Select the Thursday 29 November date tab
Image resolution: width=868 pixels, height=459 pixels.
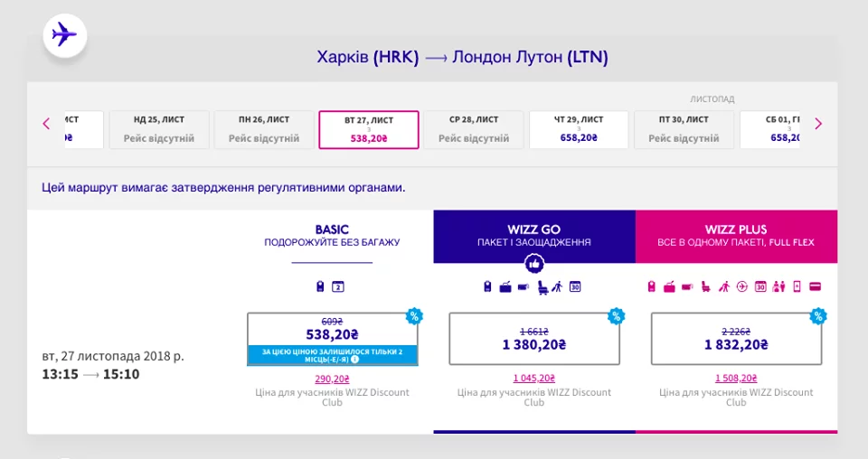[579, 129]
